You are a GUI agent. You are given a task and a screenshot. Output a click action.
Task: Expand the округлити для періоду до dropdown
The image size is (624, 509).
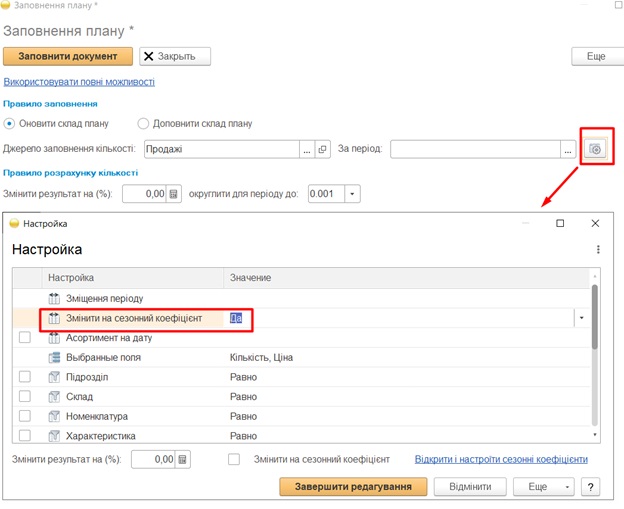[x=351, y=193]
